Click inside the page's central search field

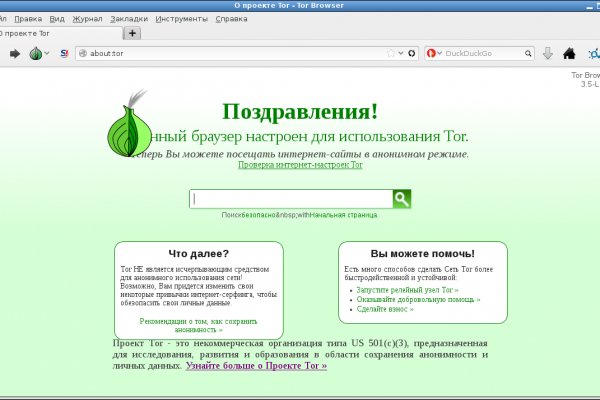291,199
